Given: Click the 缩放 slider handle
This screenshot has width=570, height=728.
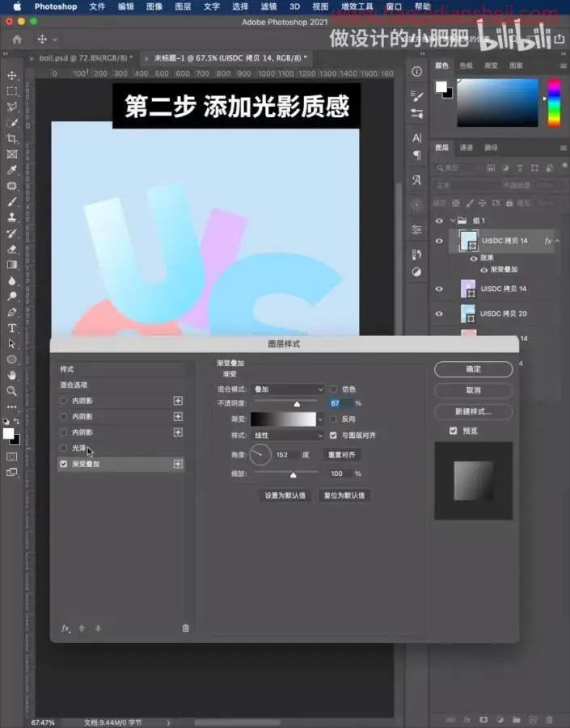Looking at the screenshot, I should (293, 475).
